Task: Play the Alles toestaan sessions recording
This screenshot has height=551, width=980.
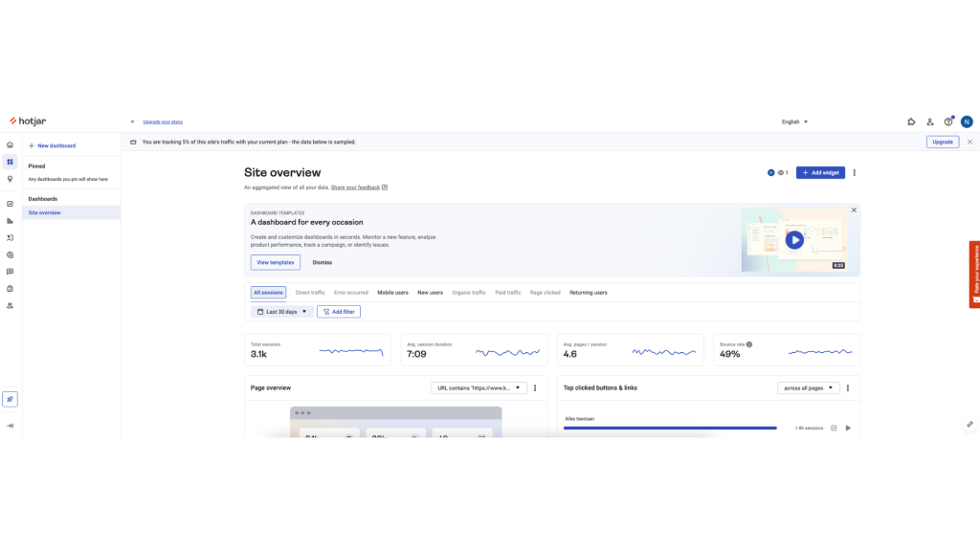Action: pos(848,428)
